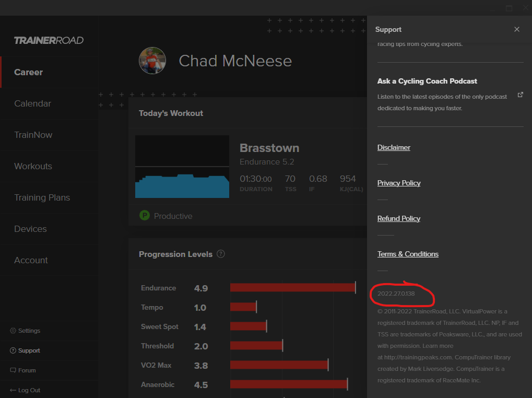Click the Progression Levels help icon

point(220,254)
